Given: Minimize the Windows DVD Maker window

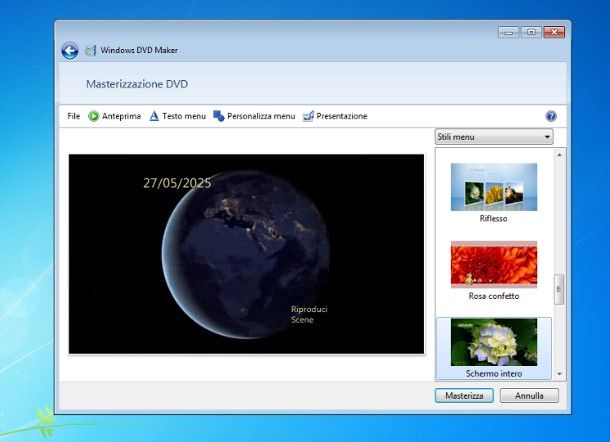Looking at the screenshot, I should click(x=508, y=32).
